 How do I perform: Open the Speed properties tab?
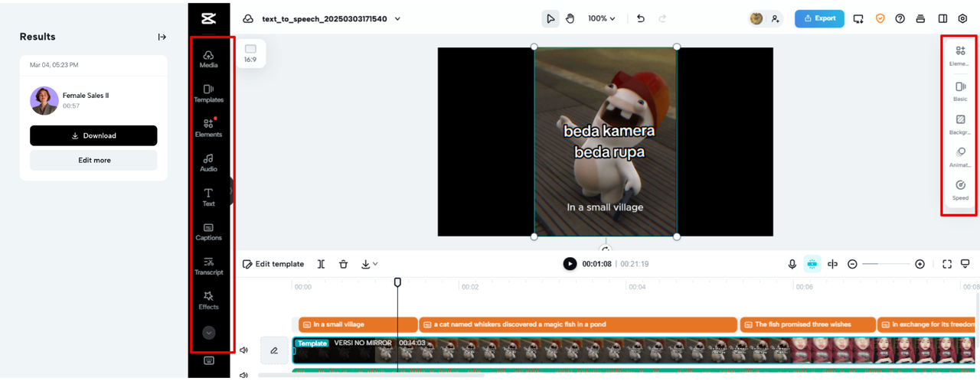(x=960, y=190)
